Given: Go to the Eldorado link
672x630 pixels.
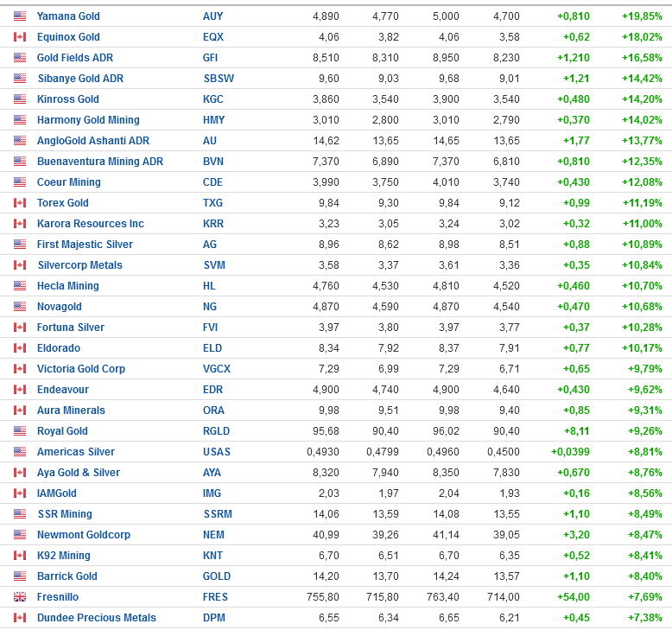Looking at the screenshot, I should [x=59, y=347].
